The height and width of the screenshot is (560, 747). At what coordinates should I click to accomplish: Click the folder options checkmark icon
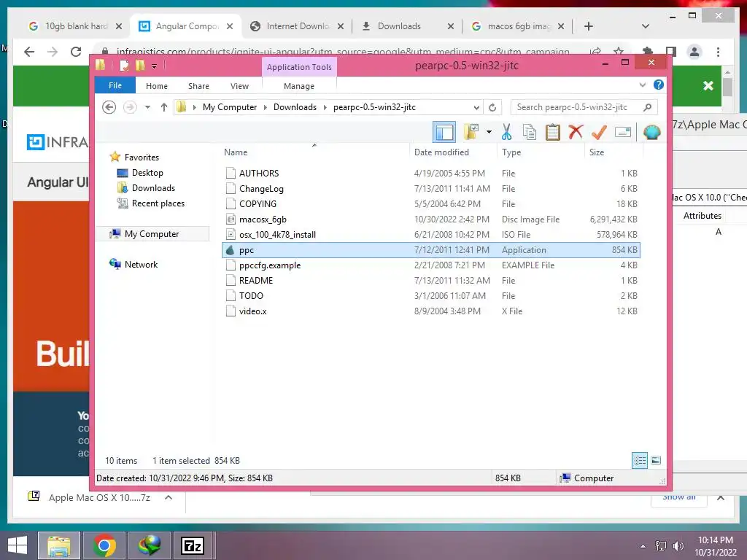click(471, 132)
